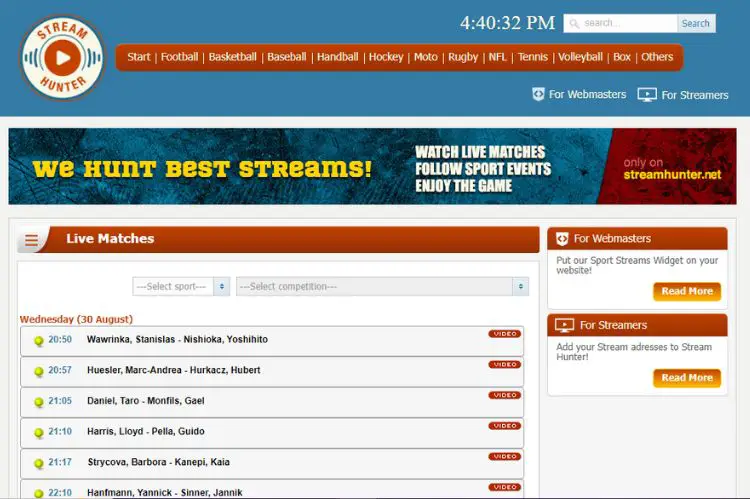This screenshot has height=499, width=750.
Task: Click VIDEO badge on Huesler - Hurkacz row
Action: (505, 365)
